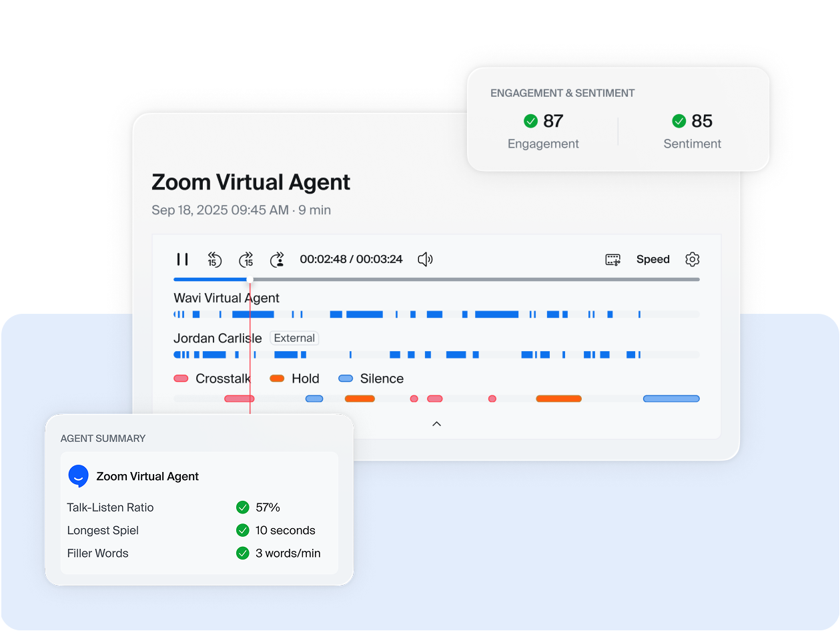Open the clip trimming tool
The image size is (840, 631).
[x=612, y=259]
